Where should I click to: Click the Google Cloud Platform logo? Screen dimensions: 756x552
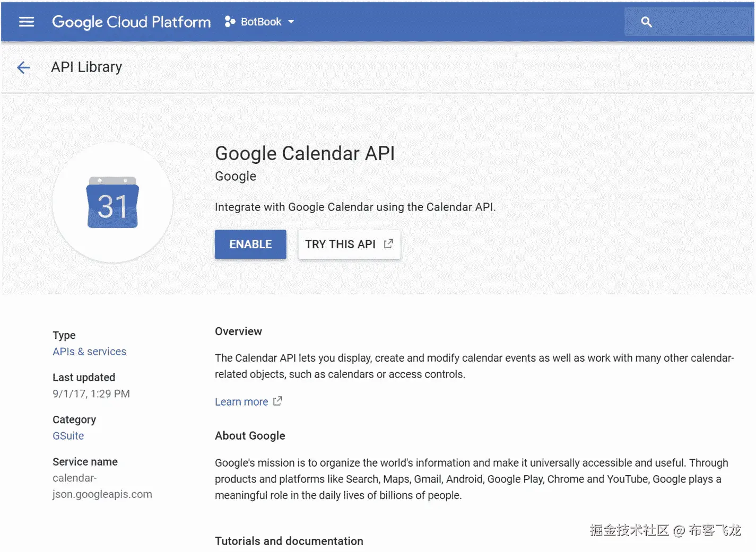point(131,22)
